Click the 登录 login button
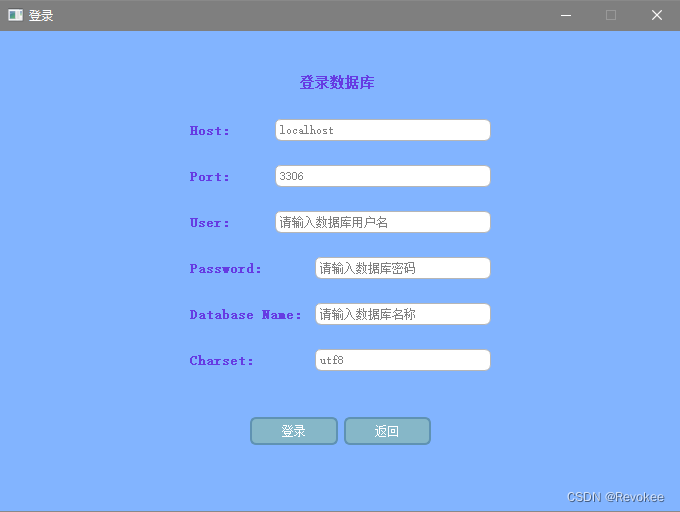The image size is (680, 512). [294, 431]
